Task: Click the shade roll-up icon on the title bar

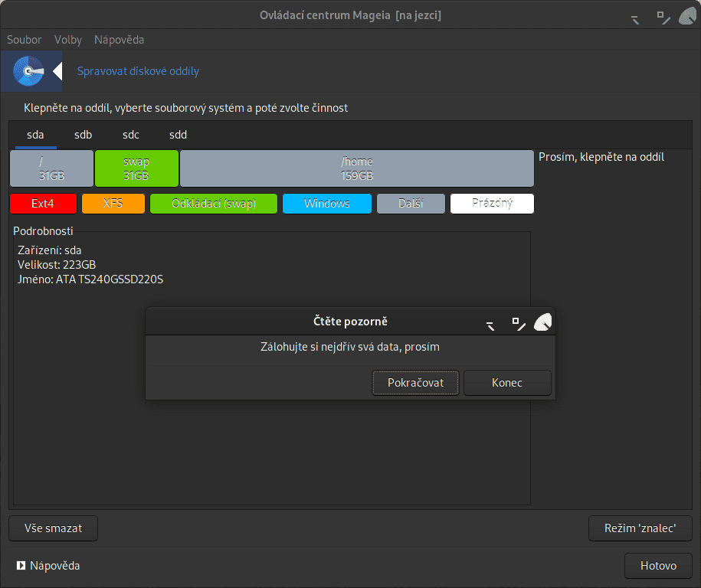Action: (x=634, y=17)
